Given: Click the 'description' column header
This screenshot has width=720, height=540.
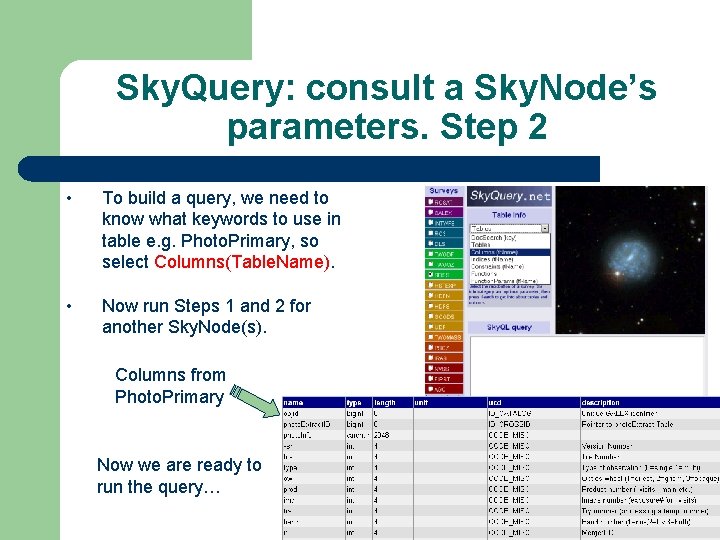Looking at the screenshot, I should (x=650, y=403).
